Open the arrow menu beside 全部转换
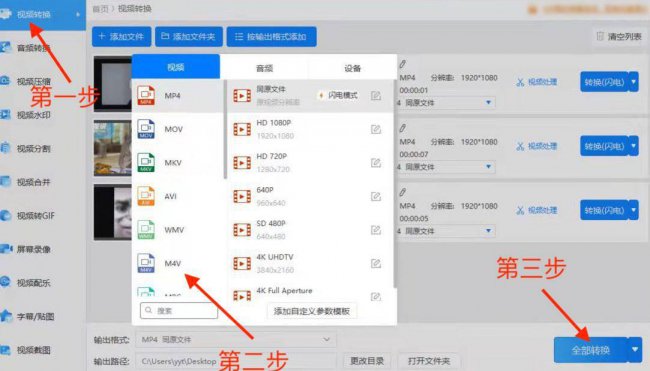 point(635,350)
